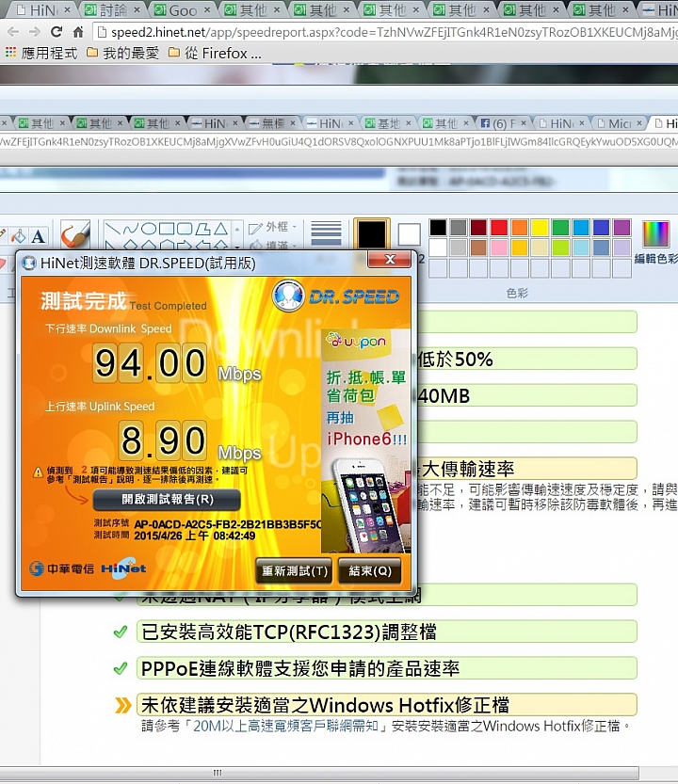Open the 外框 outline dropdown in Paint
This screenshot has height=784, width=678.
[273, 228]
